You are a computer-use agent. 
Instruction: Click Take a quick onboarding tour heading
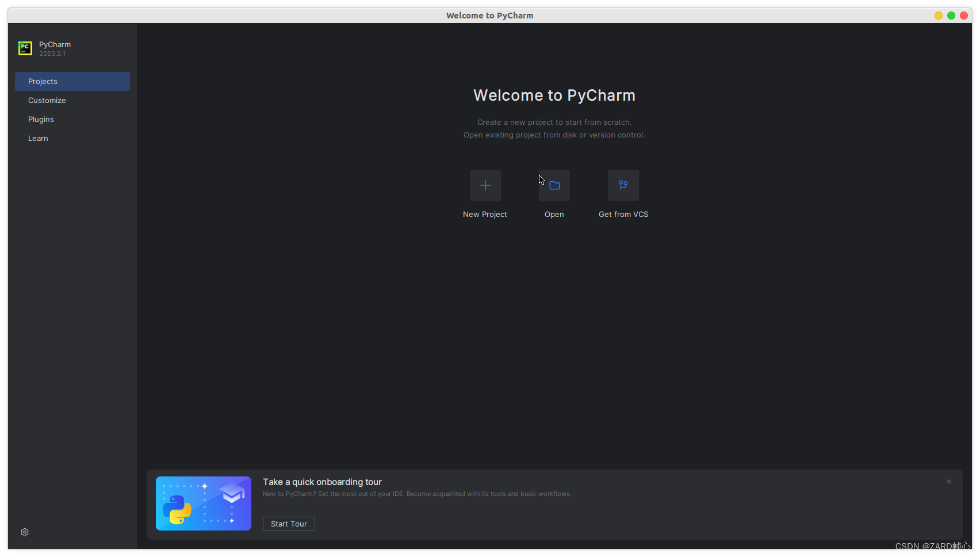322,482
